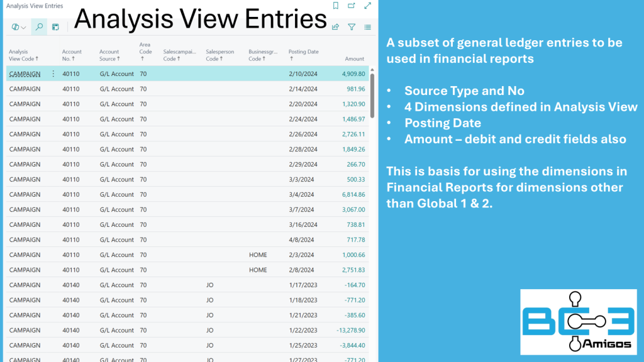The width and height of the screenshot is (644, 362).
Task: Open the analysis mode toolbar icon
Action: pos(55,27)
